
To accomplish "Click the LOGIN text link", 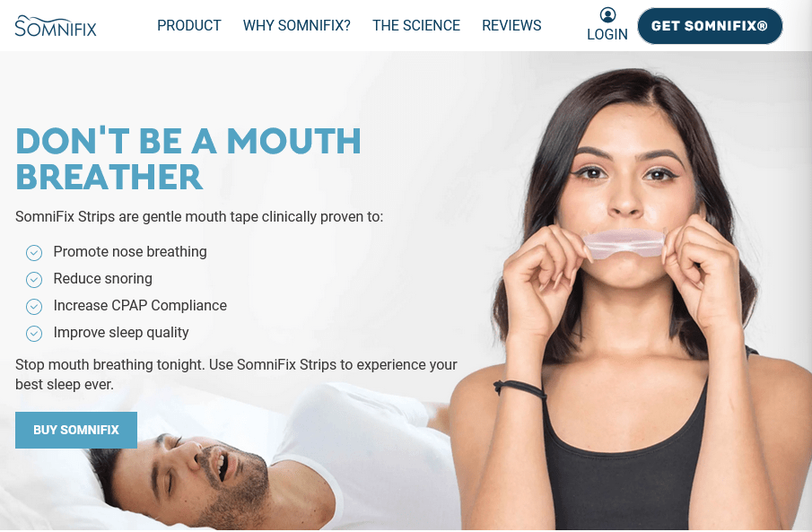I will [x=607, y=34].
